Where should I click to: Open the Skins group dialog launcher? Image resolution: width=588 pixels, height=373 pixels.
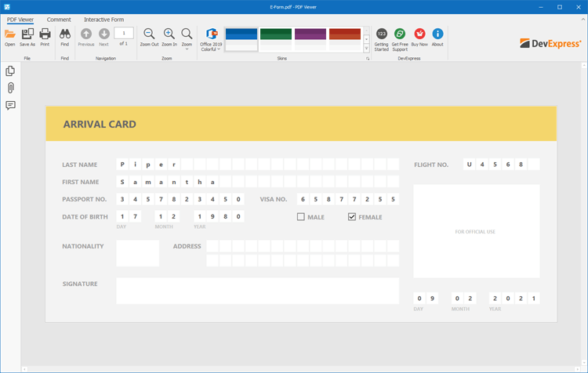point(368,59)
